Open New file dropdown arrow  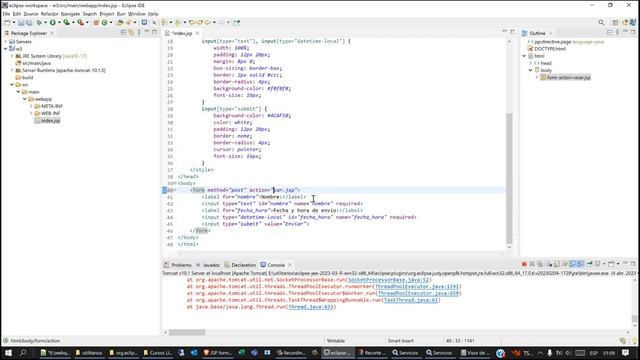pyautogui.click(x=14, y=22)
